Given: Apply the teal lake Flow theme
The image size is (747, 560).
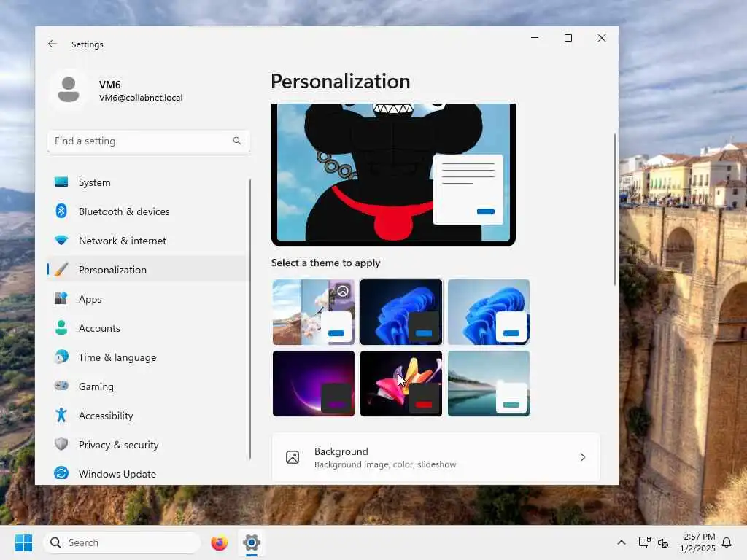Looking at the screenshot, I should (489, 384).
